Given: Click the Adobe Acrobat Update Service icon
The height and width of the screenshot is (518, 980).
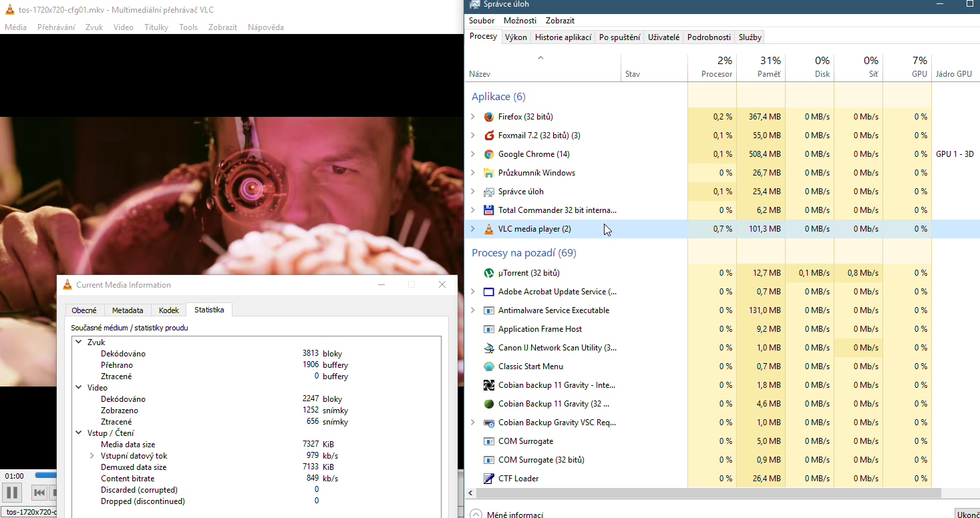Looking at the screenshot, I should 488,292.
